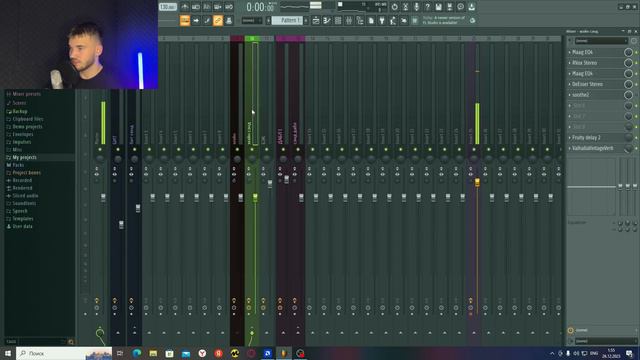Open the help question mark icon
Screen dimensions: 640x360
point(427,7)
